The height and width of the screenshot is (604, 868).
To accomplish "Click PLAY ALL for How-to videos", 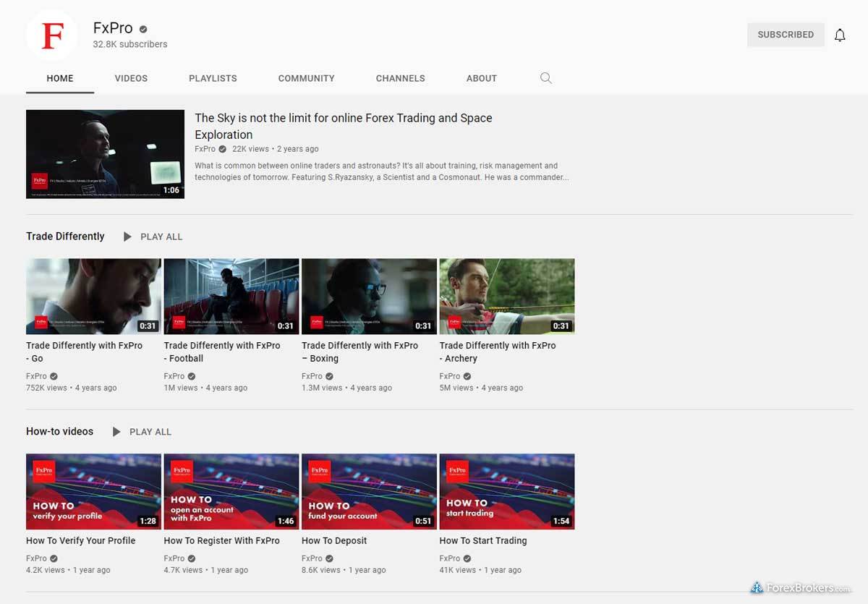I will (150, 432).
